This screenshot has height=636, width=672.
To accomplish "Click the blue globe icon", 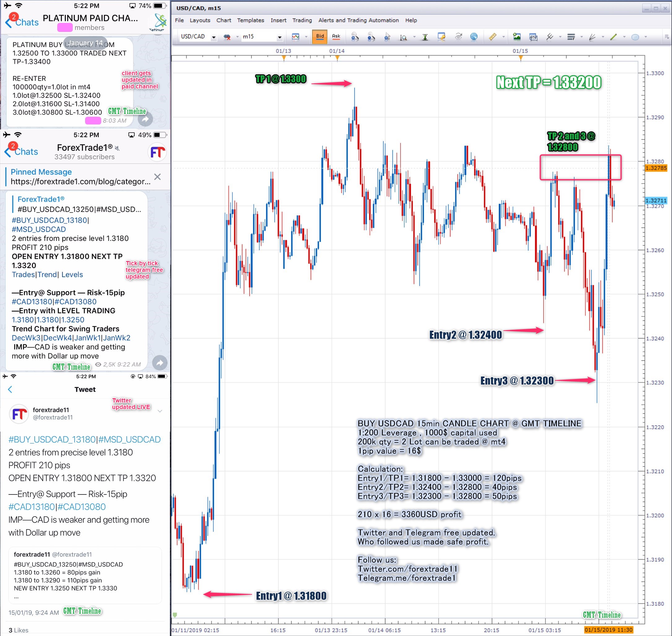I will tap(474, 37).
